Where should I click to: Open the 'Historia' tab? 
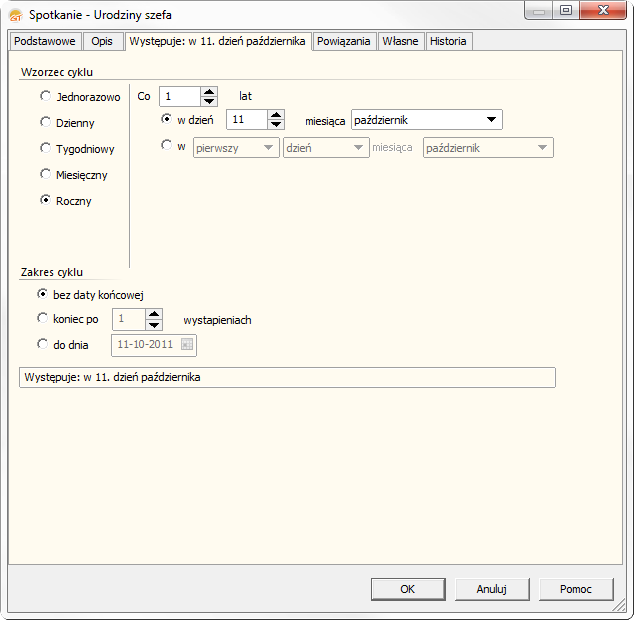pos(448,41)
